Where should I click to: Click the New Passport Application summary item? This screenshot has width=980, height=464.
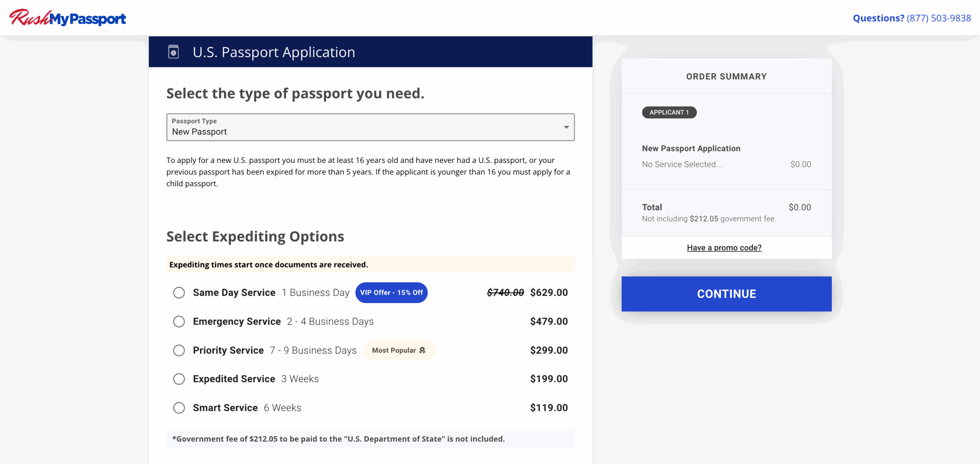(x=691, y=148)
